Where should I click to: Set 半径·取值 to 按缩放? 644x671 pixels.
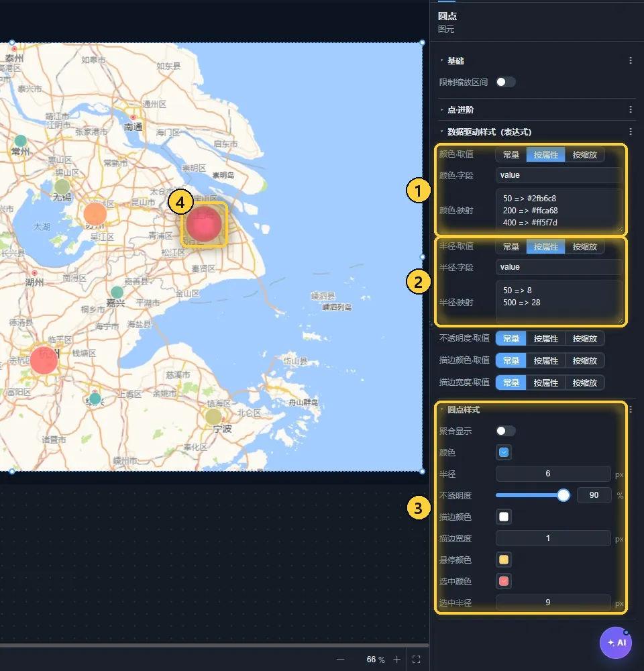point(584,246)
